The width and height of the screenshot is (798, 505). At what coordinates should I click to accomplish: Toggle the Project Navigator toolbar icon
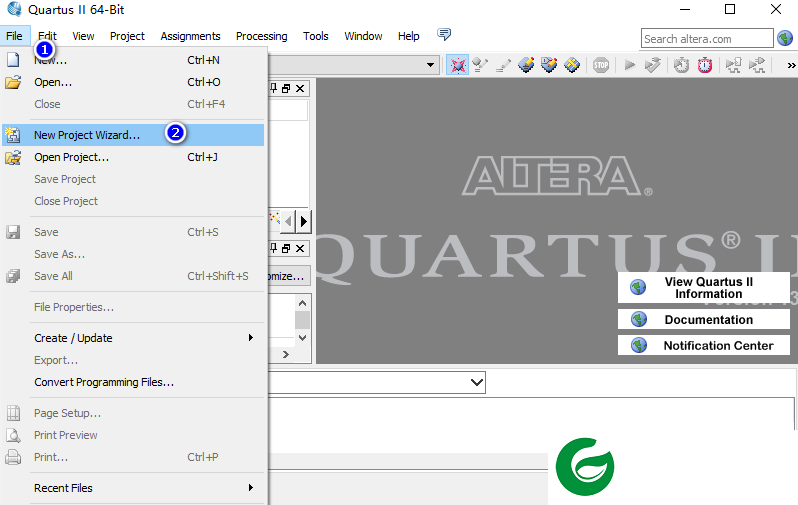pos(458,65)
